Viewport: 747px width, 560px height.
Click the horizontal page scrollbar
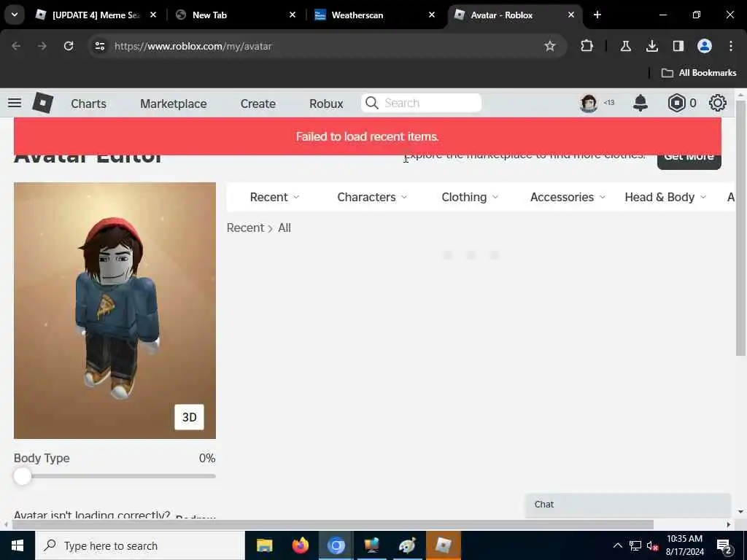(333, 524)
